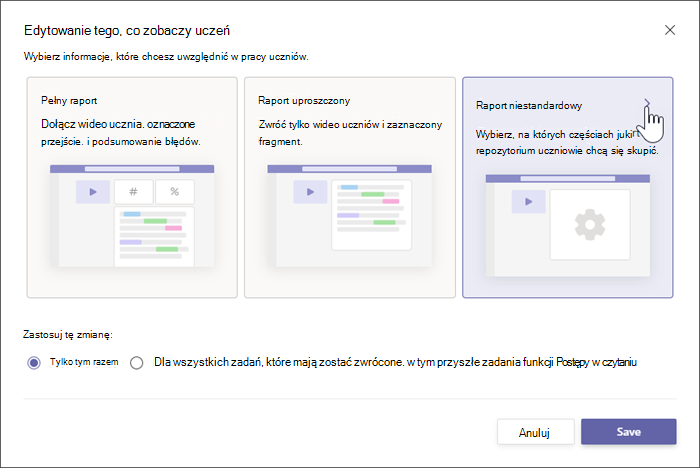Screen dimensions: 700x468
Task: Click the dialog title Edytowanie tego, co zobaczy uczeń
Action: click(127, 31)
